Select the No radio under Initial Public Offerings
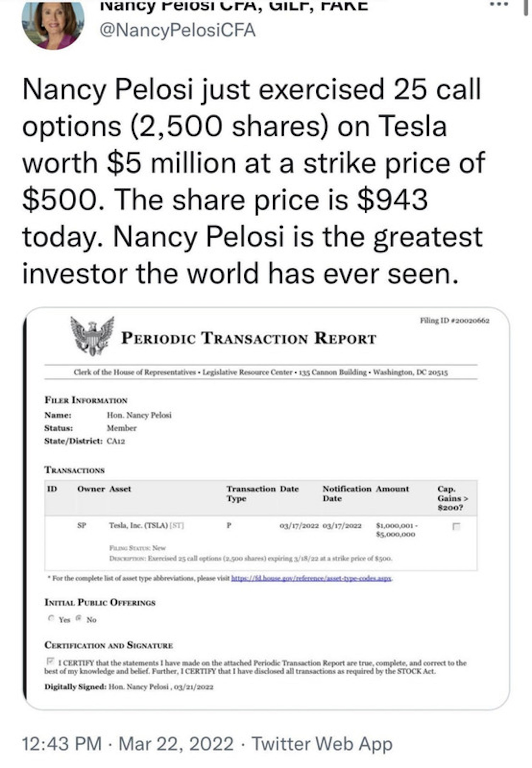This screenshot has width=532, height=768. (79, 618)
